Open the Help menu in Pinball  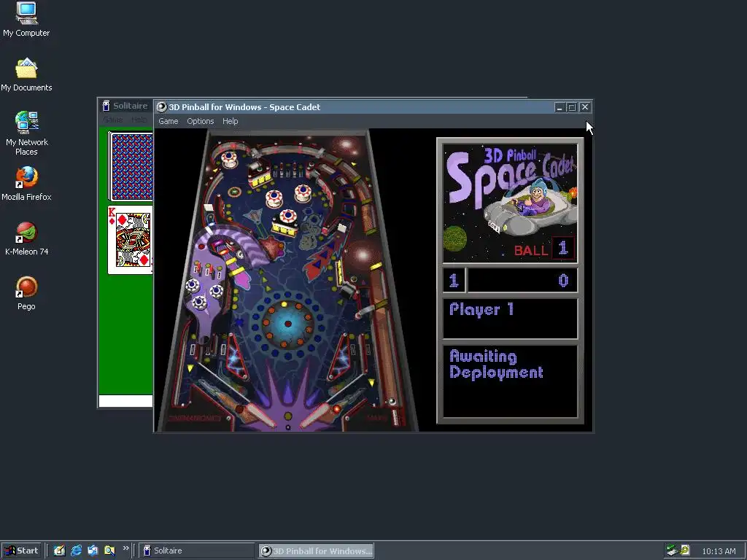pyautogui.click(x=230, y=121)
